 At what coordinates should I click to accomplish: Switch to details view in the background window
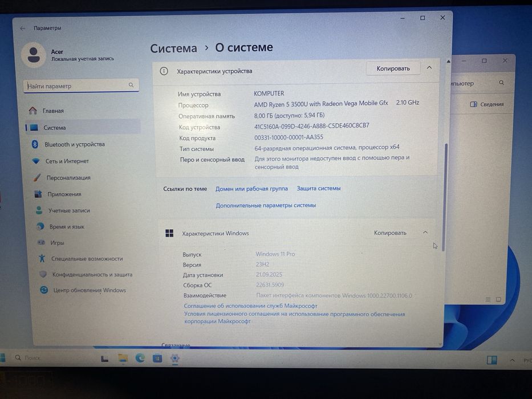pos(488,300)
